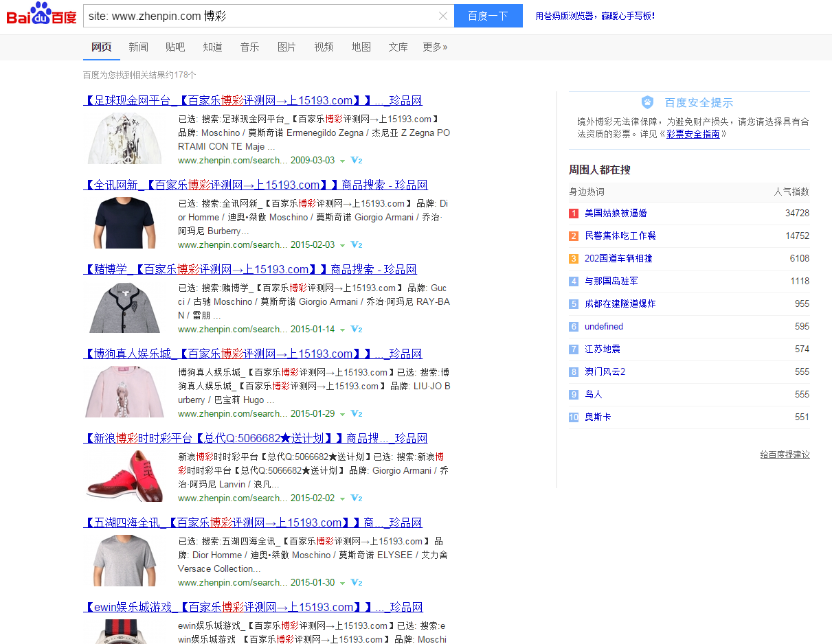Open the 音乐 tab
This screenshot has width=832, height=644.
249,47
